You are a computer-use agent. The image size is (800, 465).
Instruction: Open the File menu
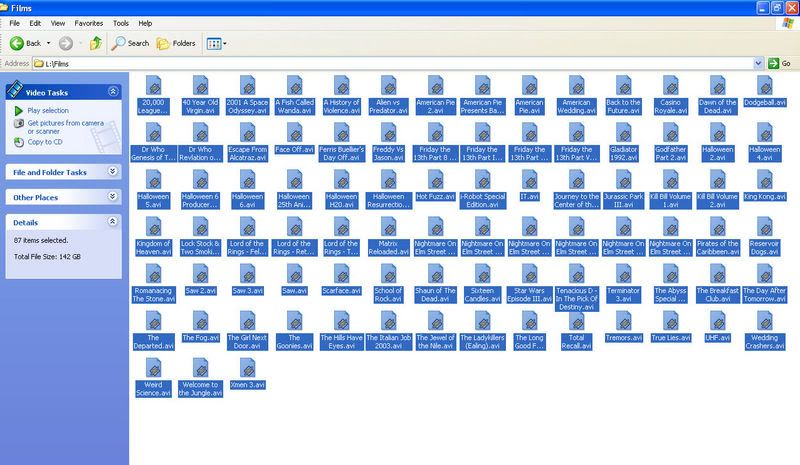point(14,23)
